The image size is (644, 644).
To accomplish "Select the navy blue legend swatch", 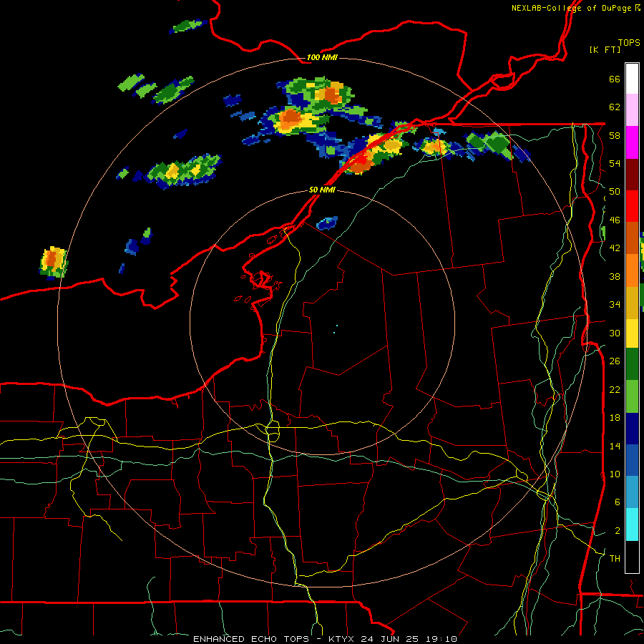I will [x=632, y=429].
